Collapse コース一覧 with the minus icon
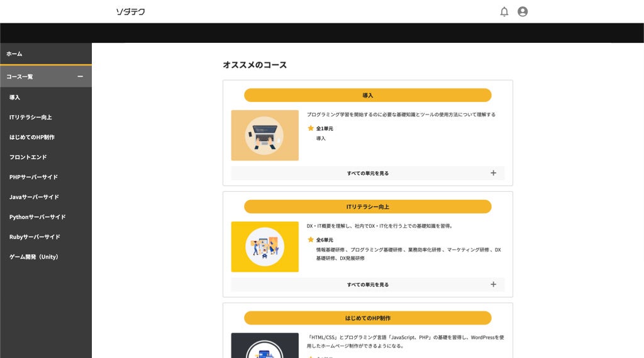This screenshot has width=644, height=358. click(x=80, y=77)
